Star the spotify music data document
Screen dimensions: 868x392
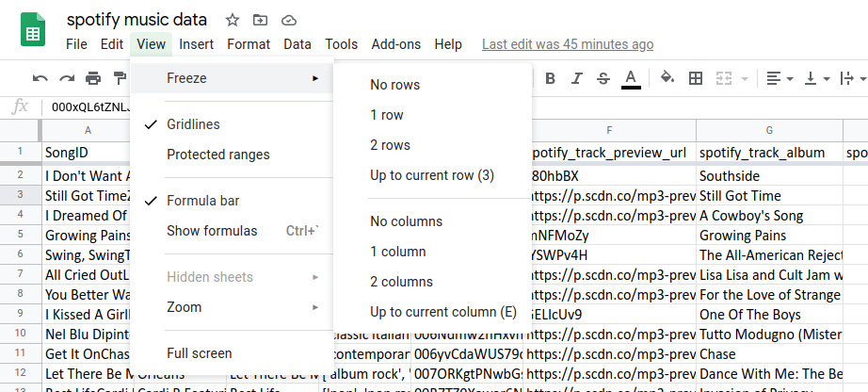[x=231, y=20]
